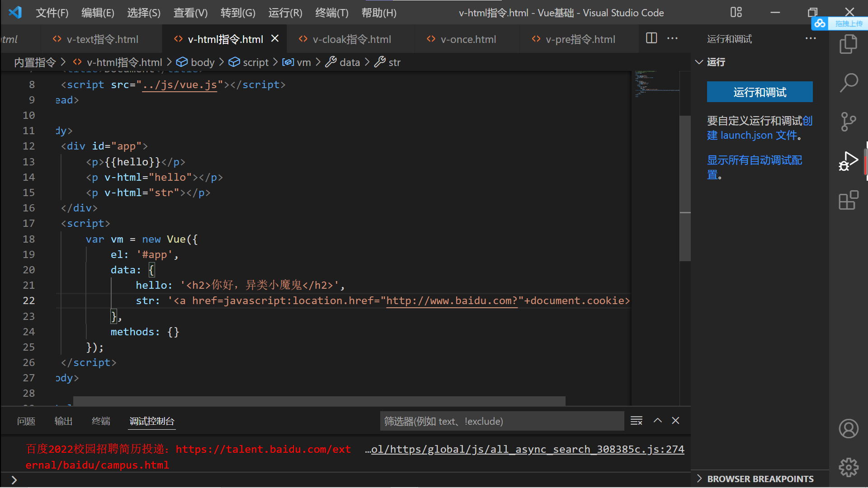Switch to 终端 panel tab
Image resolution: width=868 pixels, height=488 pixels.
pos(101,421)
